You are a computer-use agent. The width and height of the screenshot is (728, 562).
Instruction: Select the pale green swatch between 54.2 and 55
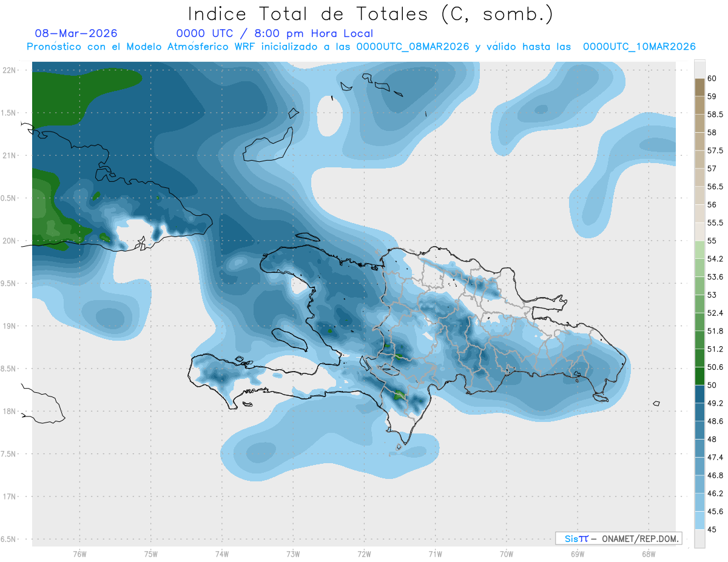coord(699,249)
